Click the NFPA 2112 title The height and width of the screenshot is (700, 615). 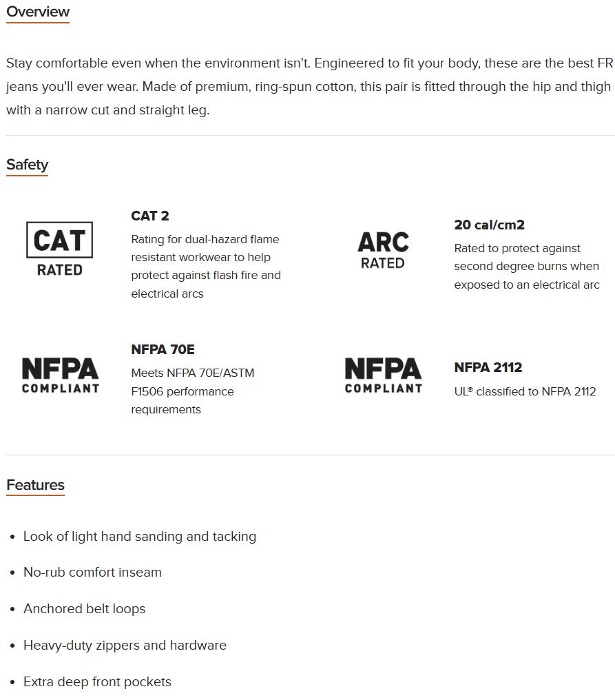pos(488,367)
